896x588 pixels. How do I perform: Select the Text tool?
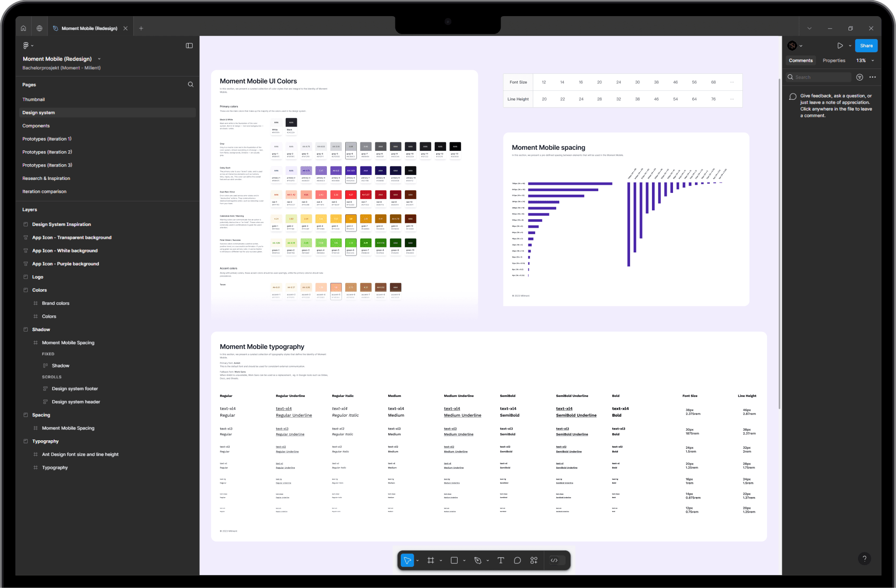tap(501, 560)
